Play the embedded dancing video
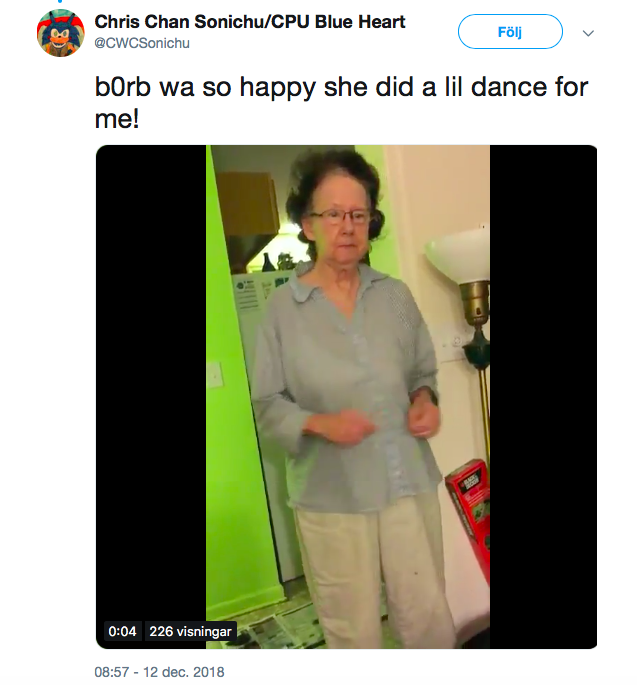Screen dimensions: 637x685 (x=346, y=397)
